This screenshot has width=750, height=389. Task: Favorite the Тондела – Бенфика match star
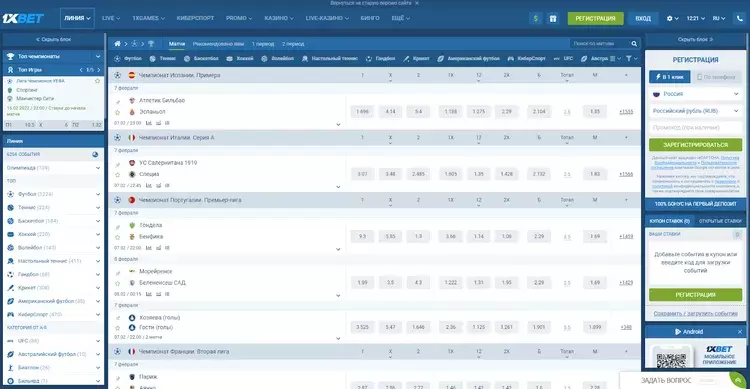[x=118, y=237]
